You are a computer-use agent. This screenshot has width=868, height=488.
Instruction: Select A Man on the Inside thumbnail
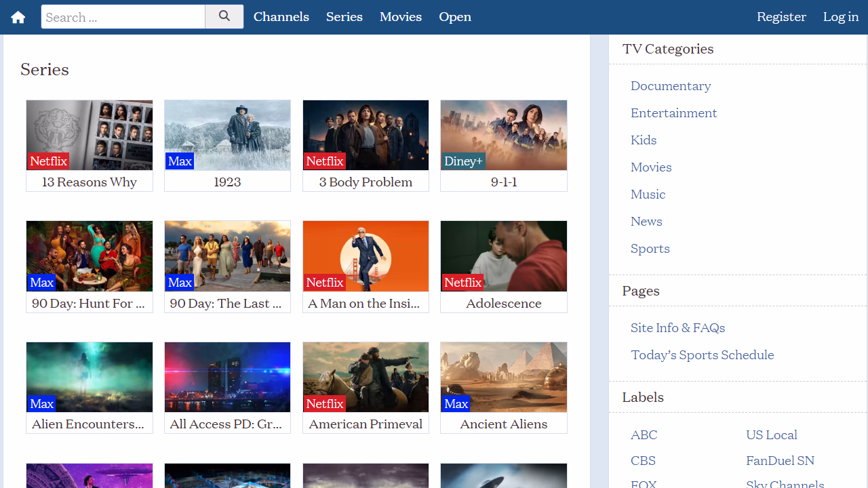tap(366, 256)
